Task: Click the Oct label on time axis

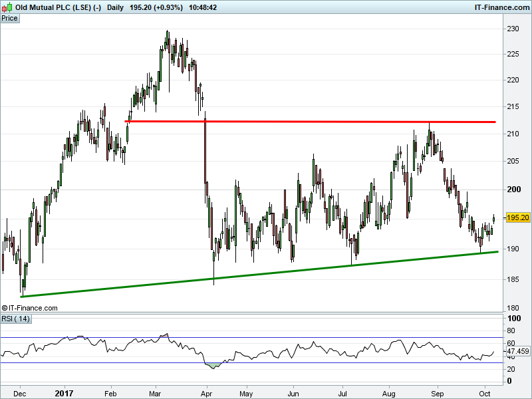Action: (x=485, y=394)
